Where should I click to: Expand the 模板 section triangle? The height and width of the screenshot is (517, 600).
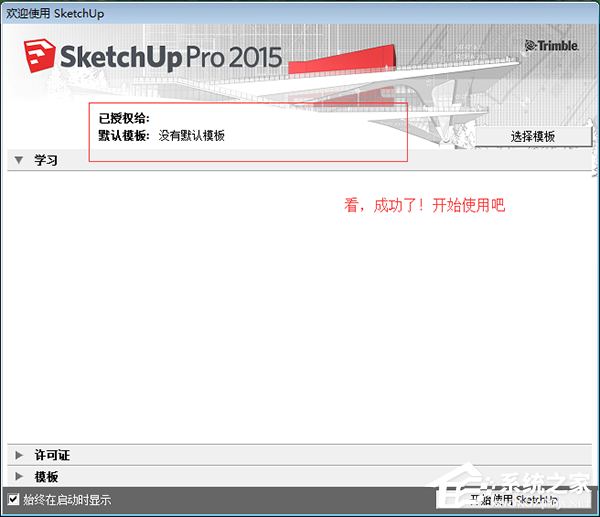(19, 476)
